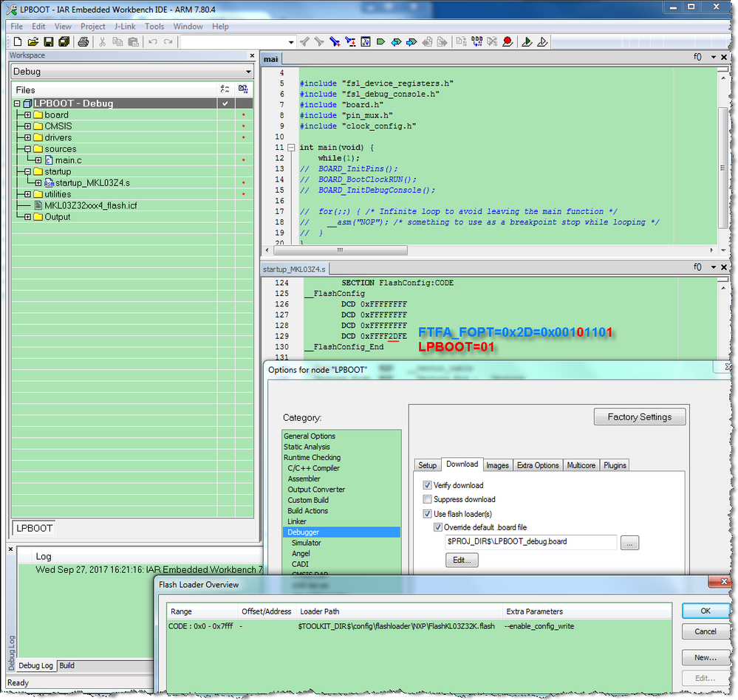Select the startup_MKL03Z4.s editor tab
The image size is (738, 700).
(294, 269)
